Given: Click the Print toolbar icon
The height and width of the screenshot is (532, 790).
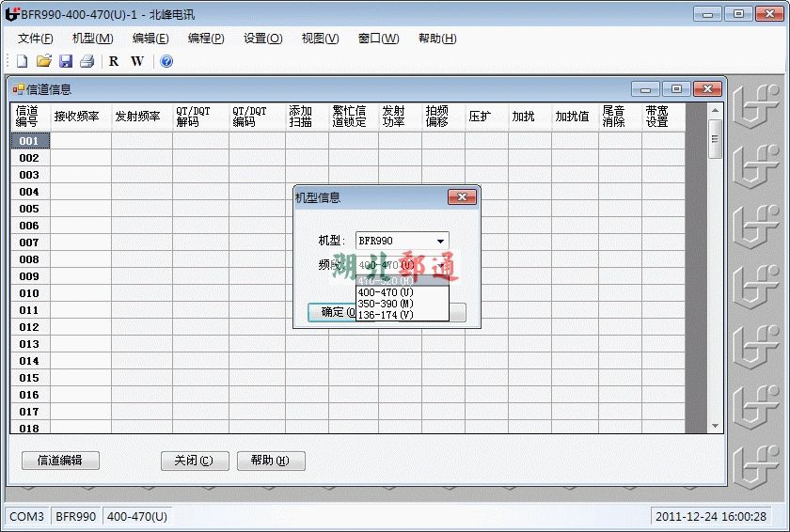Looking at the screenshot, I should pos(87,61).
